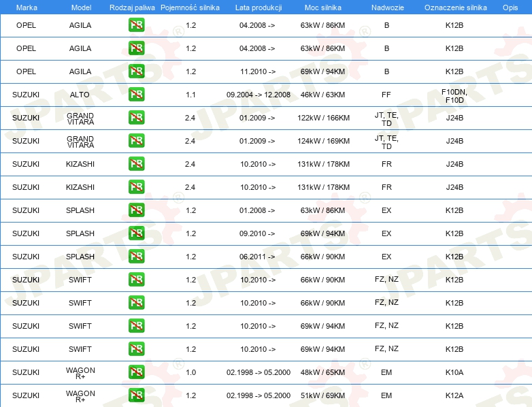532x407 pixels.
Task: Select 66kW / 90KM in SPLASH row
Action: click(322, 257)
